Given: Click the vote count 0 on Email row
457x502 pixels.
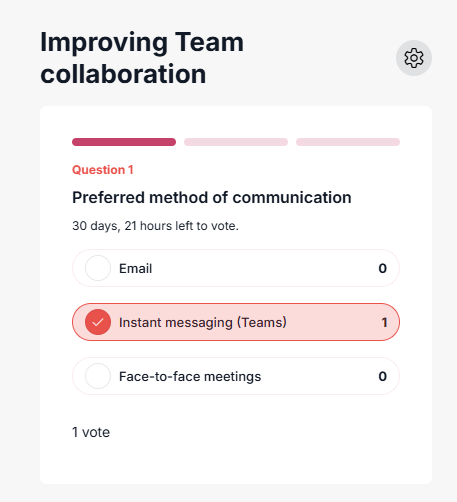Looking at the screenshot, I should [383, 268].
